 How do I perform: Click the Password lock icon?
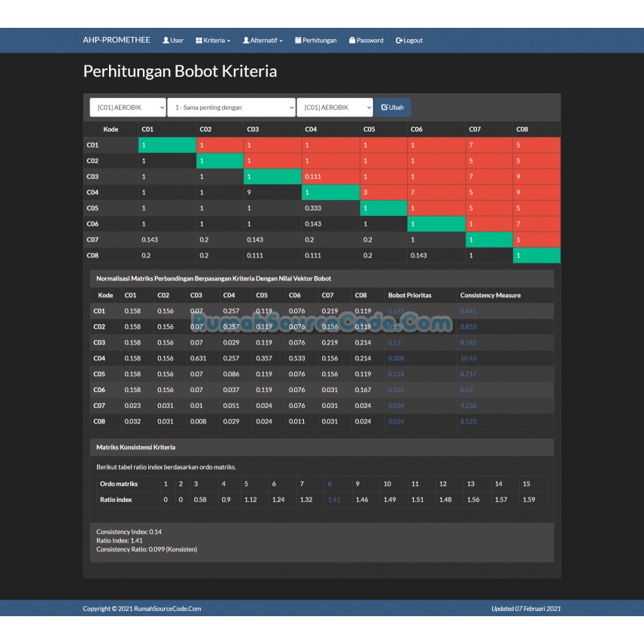pos(352,41)
